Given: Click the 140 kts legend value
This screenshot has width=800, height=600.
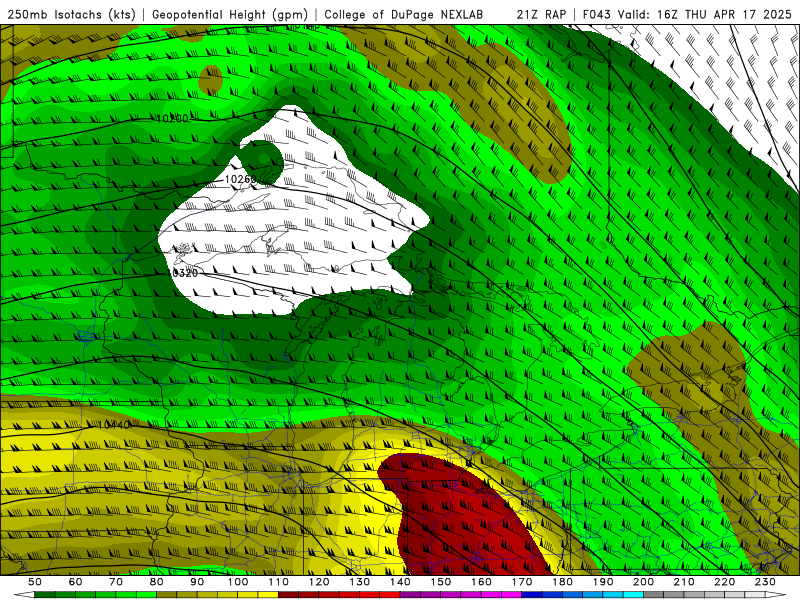Looking at the screenshot, I should click(400, 582).
